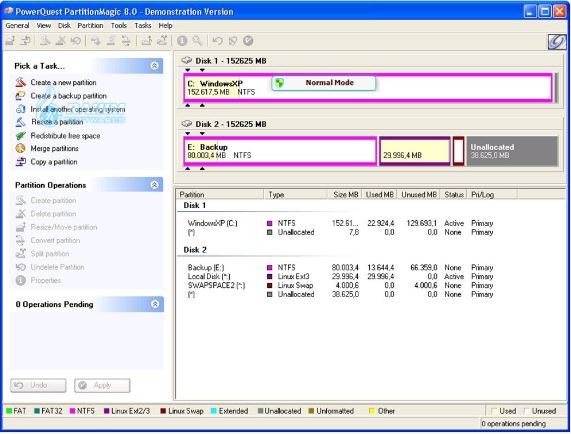Click the Disk 1 drive icon header
Image resolution: width=571 pixels, height=434 pixels.
[187, 60]
